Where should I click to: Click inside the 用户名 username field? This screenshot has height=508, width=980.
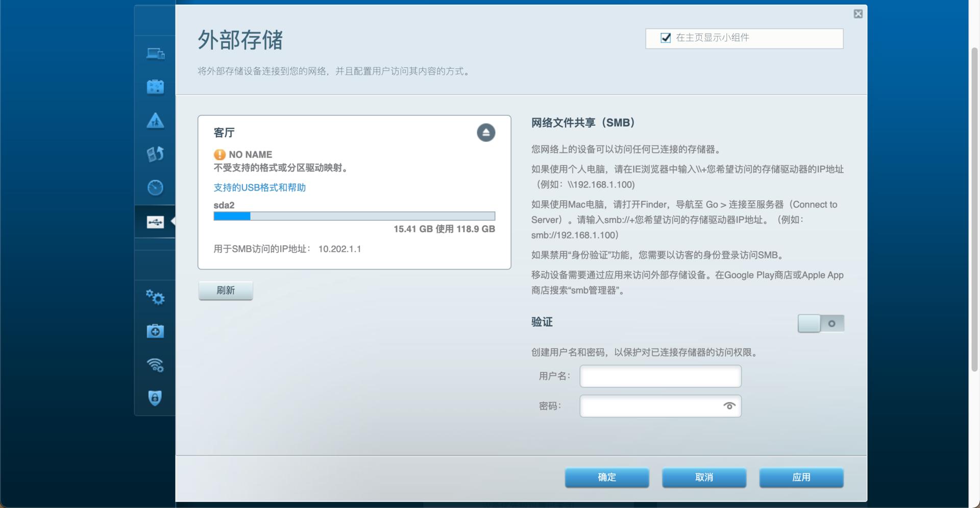point(660,376)
